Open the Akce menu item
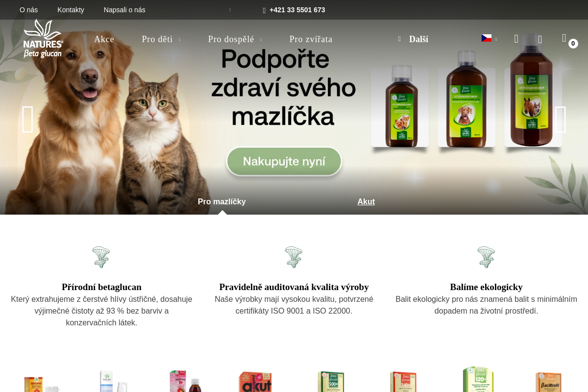The height and width of the screenshot is (392, 588). [104, 39]
